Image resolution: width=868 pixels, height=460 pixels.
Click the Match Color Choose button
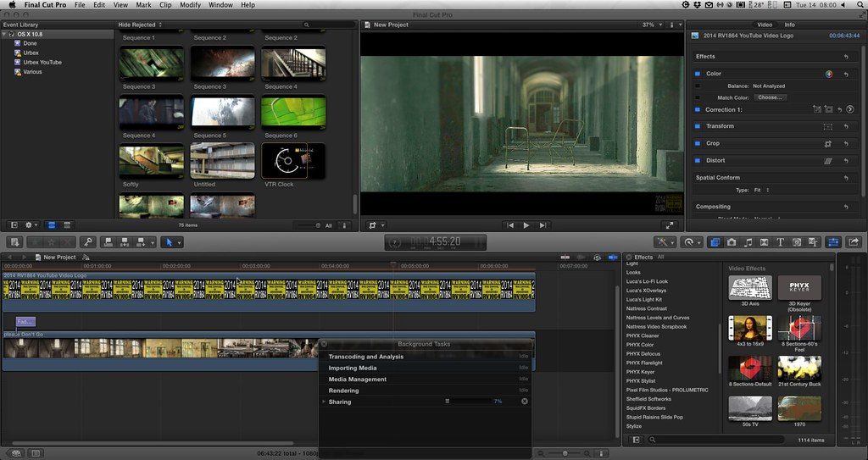coord(770,97)
